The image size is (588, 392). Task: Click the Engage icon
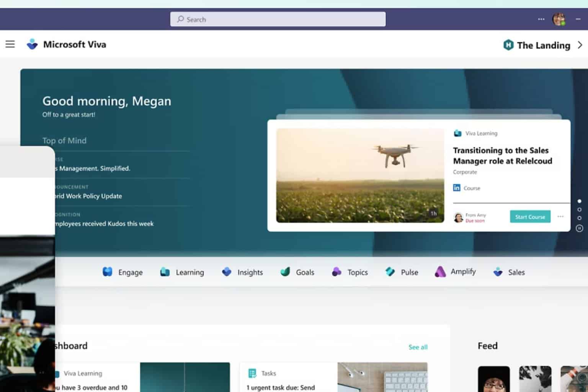[108, 272]
